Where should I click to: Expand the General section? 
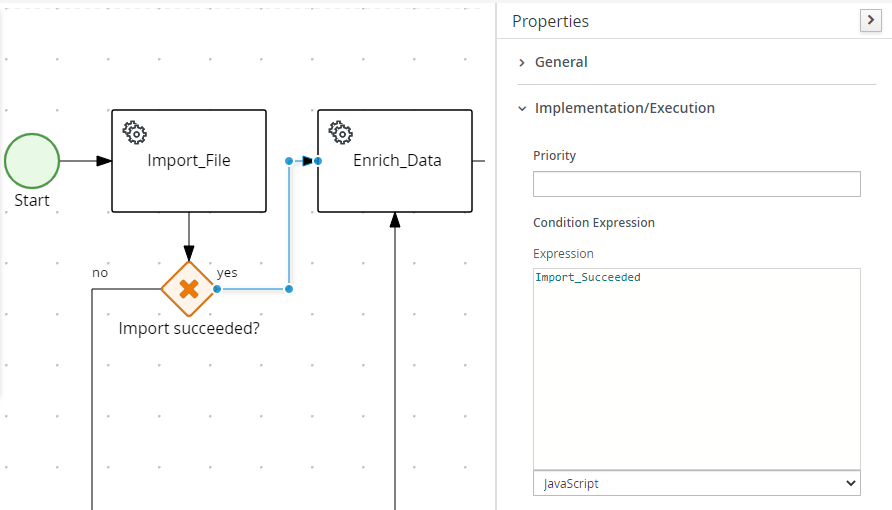(x=561, y=62)
